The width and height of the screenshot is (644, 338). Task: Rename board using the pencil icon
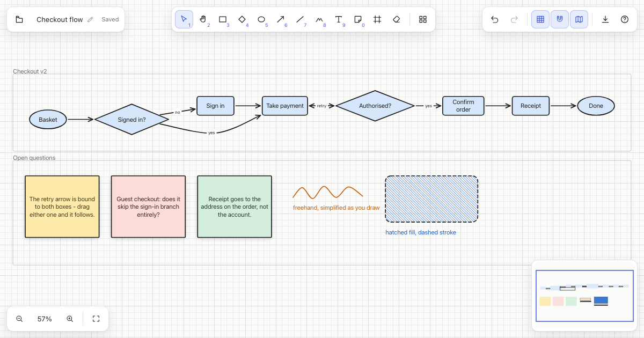pyautogui.click(x=90, y=19)
